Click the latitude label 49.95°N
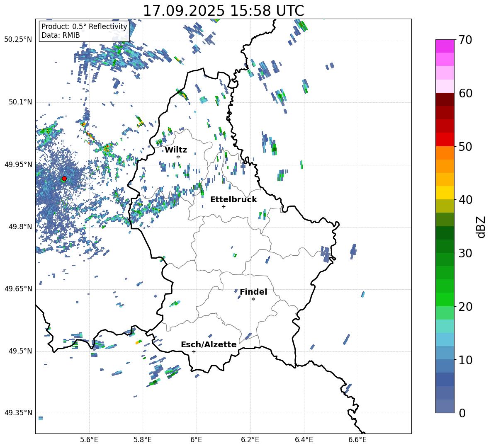Image resolution: width=491 pixels, height=448 pixels. [x=18, y=165]
